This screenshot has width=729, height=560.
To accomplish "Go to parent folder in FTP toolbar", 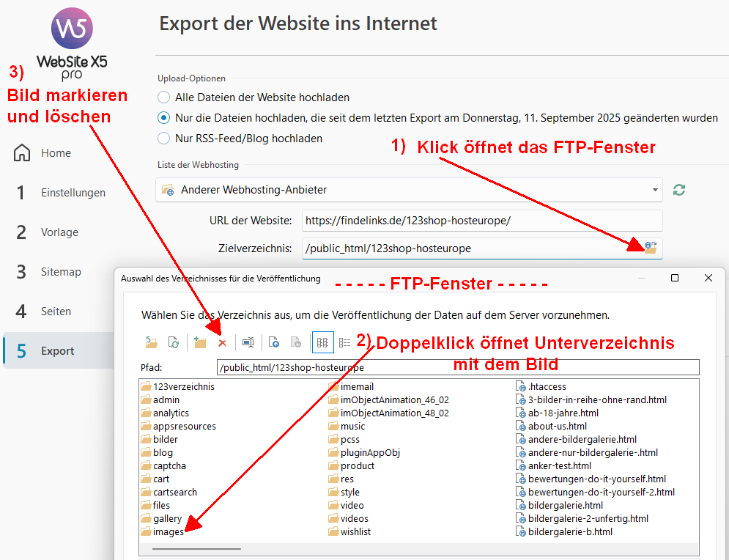I will point(151,343).
